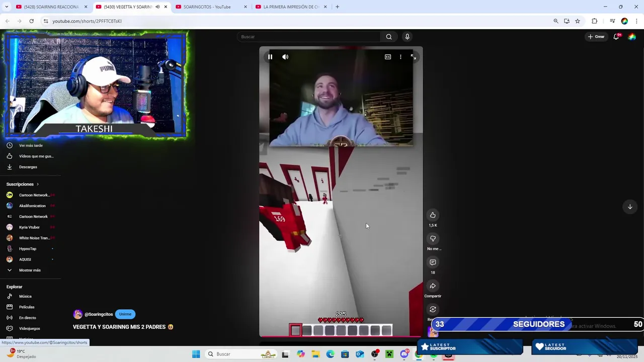
Task: Open Kyria Vtuber subscription
Action: (31, 227)
